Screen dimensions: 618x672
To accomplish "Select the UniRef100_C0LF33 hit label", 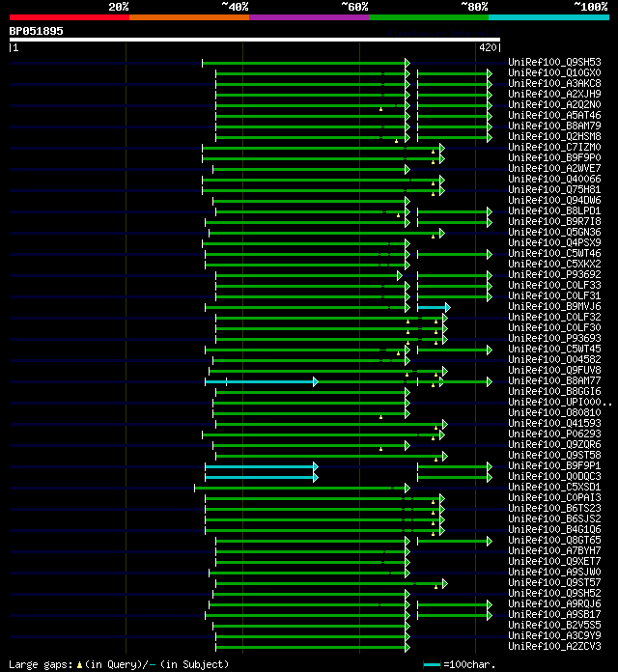I will coord(554,286).
